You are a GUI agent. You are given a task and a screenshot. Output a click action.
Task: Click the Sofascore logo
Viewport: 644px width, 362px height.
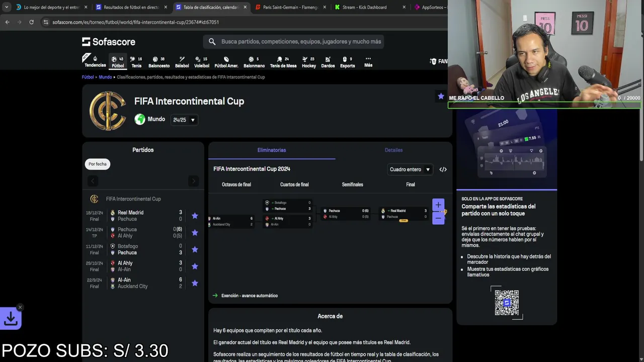(109, 42)
